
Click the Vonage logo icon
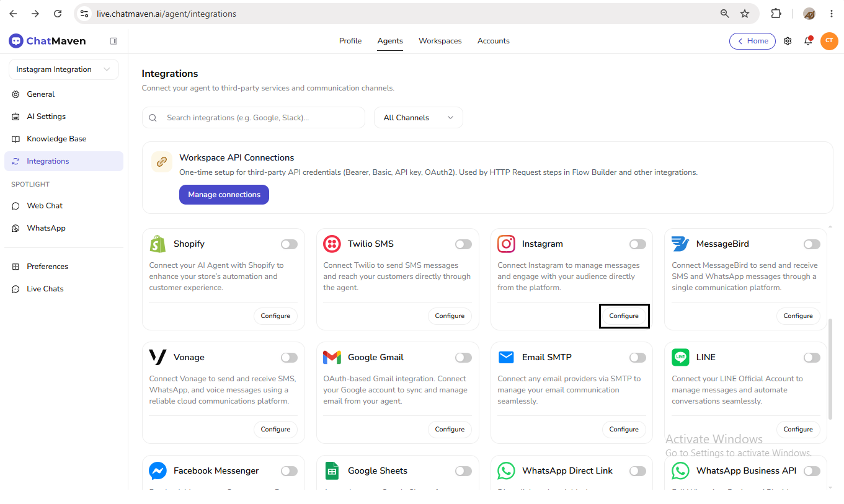click(x=158, y=358)
